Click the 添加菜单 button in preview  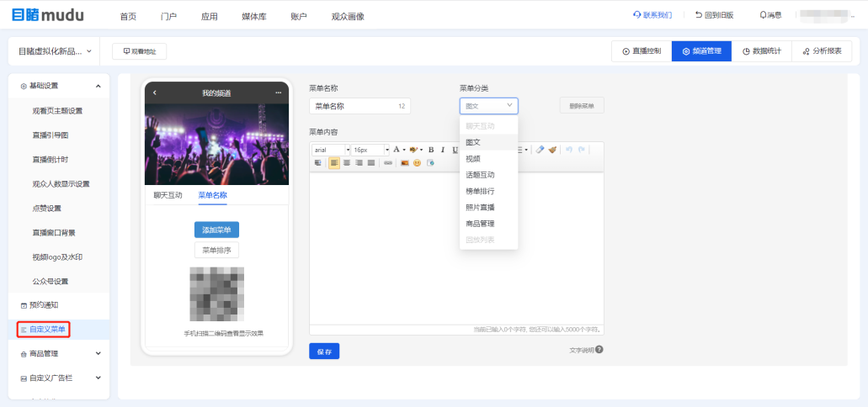216,230
